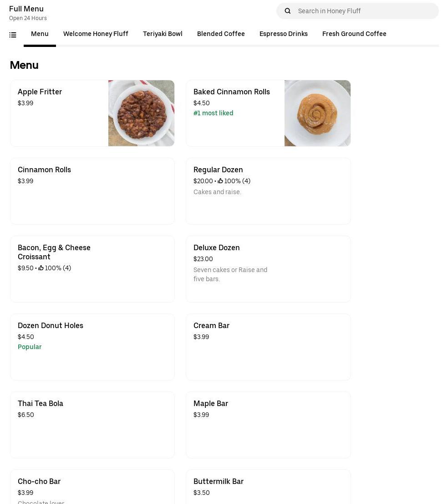Open the menu category list icon

coord(13,35)
